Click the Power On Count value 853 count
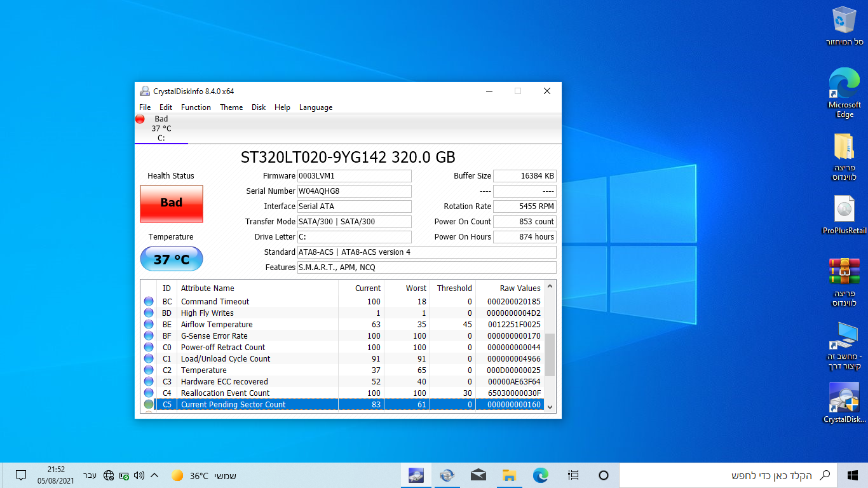The image size is (868, 488). 525,222
